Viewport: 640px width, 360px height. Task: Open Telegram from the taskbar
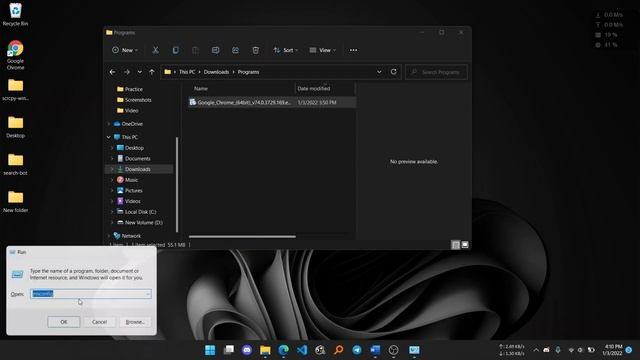coord(357,350)
